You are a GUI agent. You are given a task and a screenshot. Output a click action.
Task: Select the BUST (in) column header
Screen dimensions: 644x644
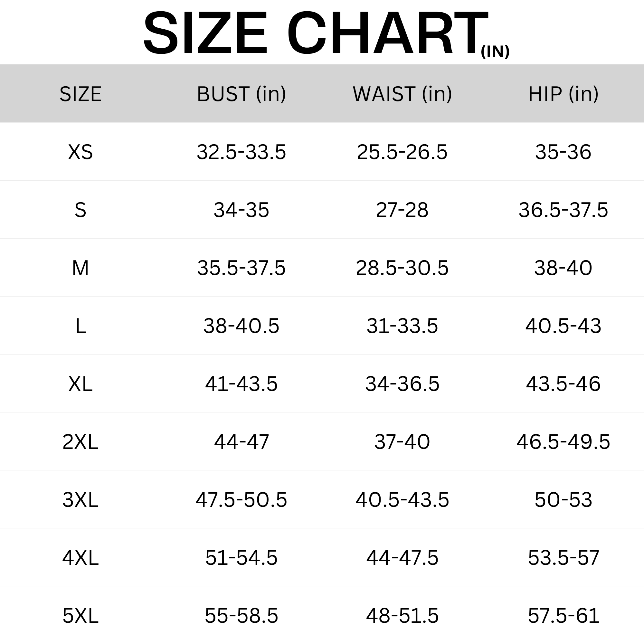click(241, 94)
